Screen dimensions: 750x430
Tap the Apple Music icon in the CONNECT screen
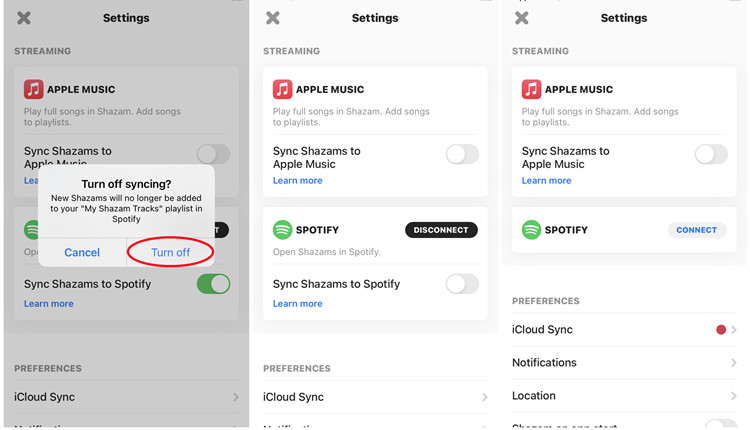532,89
